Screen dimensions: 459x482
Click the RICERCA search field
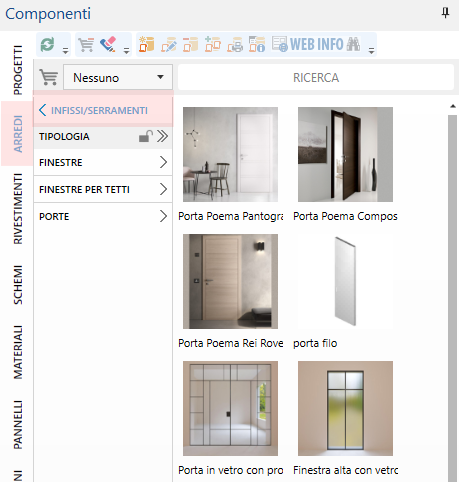pyautogui.click(x=316, y=77)
